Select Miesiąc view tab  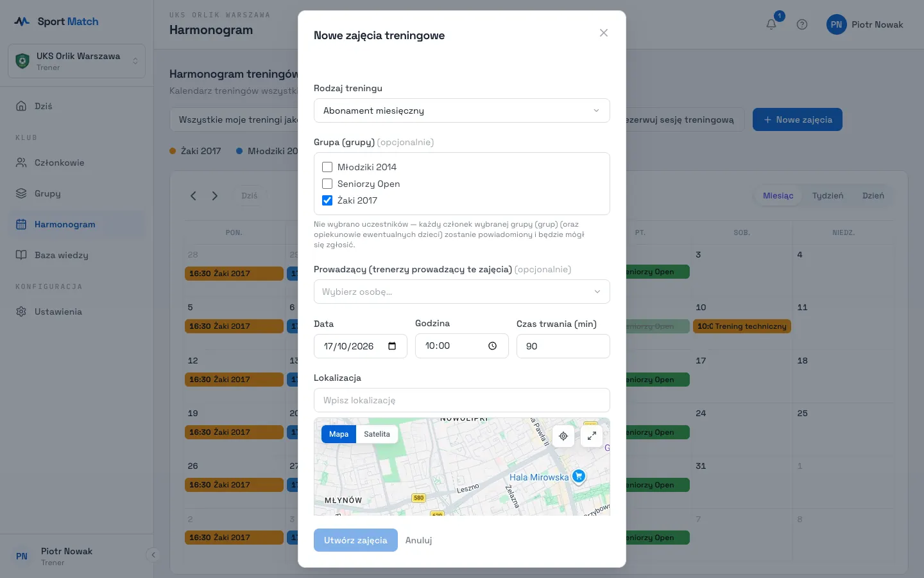[x=778, y=196]
